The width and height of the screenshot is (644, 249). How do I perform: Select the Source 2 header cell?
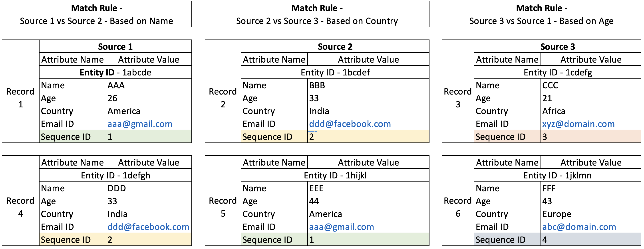click(x=335, y=46)
